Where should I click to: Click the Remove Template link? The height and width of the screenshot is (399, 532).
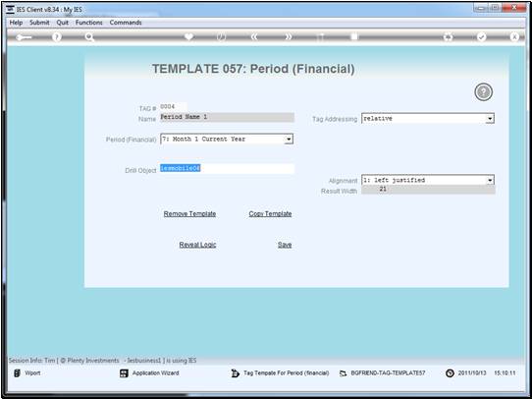pos(189,214)
